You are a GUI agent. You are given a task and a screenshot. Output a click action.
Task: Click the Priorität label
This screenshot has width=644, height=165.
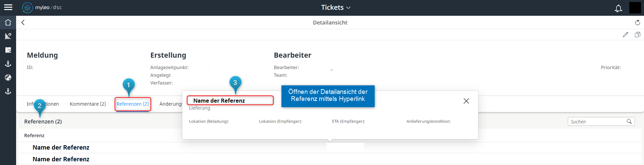point(610,67)
